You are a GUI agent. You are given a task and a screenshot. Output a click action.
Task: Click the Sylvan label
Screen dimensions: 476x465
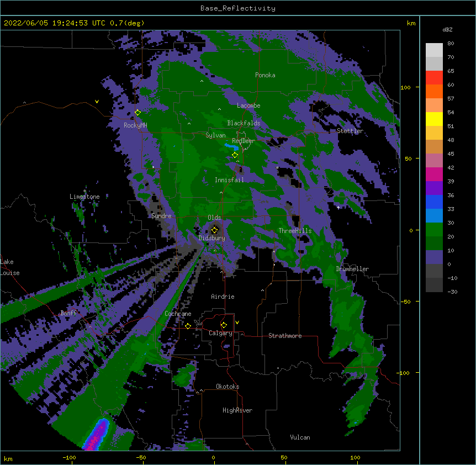tap(215, 135)
